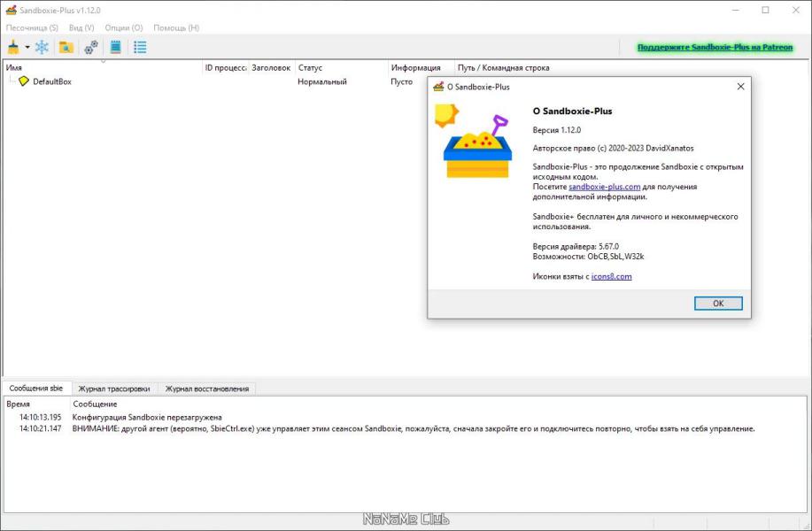Click the yellow DefaultBox sandbox icon
This screenshot has height=531, width=812.
coord(24,81)
